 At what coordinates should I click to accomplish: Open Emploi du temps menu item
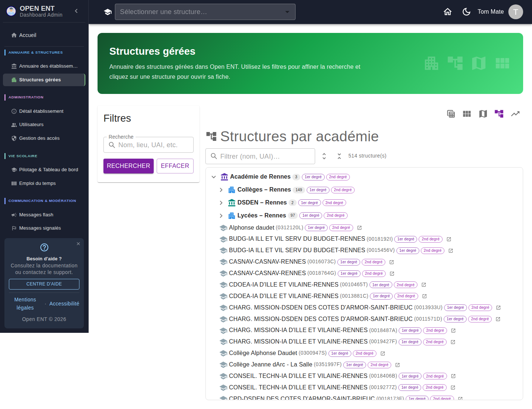pyautogui.click(x=44, y=183)
